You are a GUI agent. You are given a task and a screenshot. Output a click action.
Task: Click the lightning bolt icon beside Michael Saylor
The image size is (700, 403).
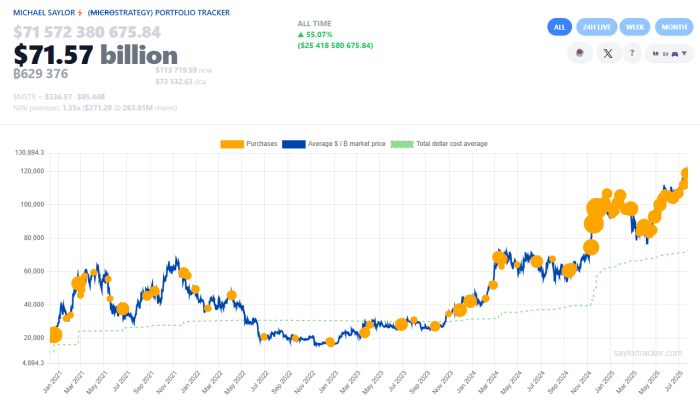[80, 11]
